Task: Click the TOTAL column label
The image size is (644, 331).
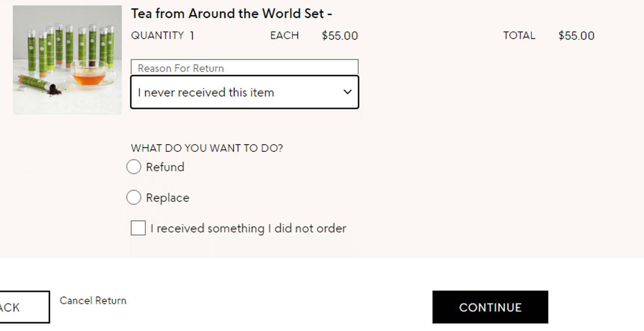Action: pyautogui.click(x=519, y=35)
